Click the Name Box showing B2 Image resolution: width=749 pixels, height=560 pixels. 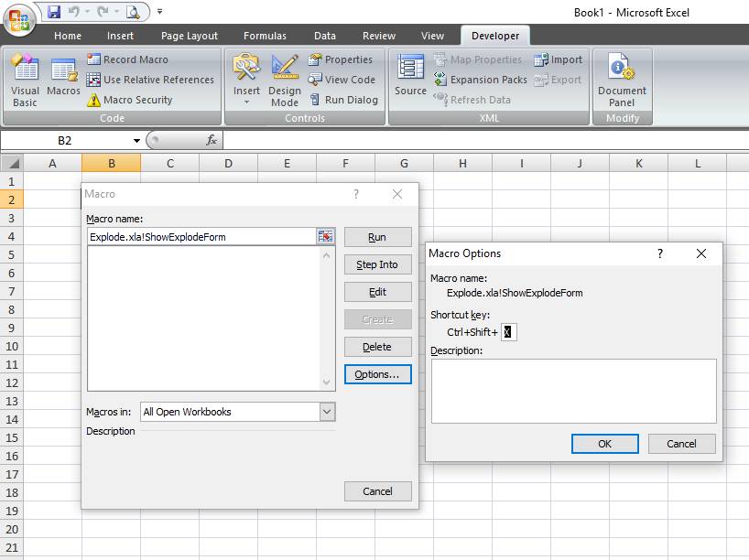(64, 140)
